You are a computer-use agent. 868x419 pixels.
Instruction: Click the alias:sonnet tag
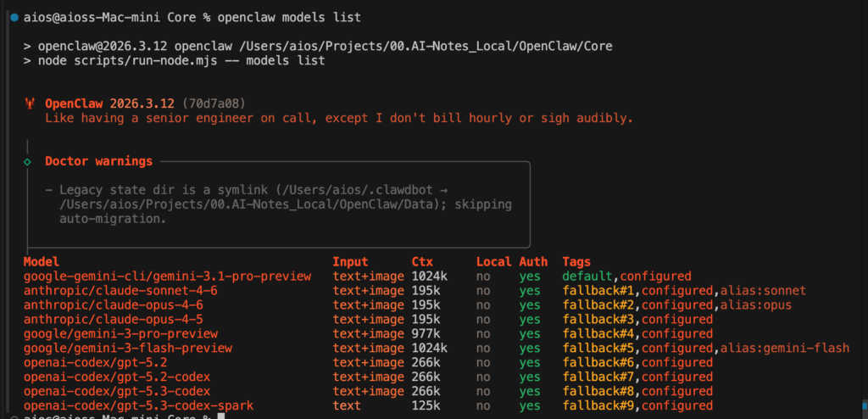(x=763, y=290)
